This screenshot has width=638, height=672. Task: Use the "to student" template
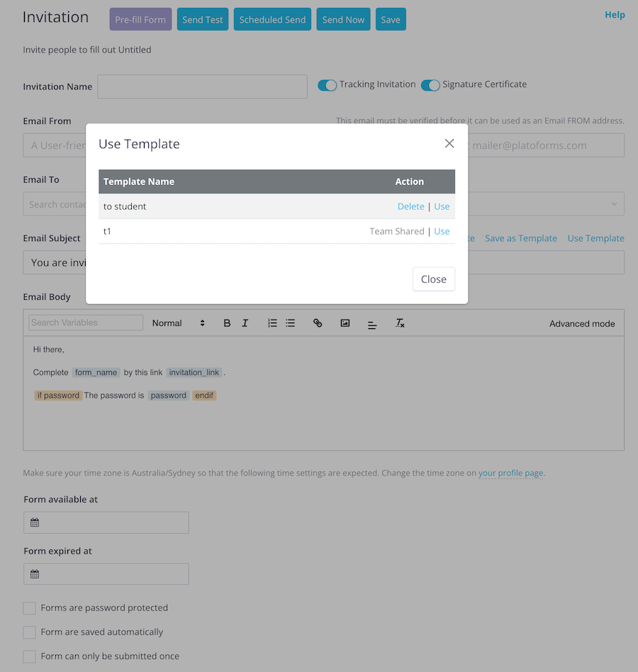pos(442,206)
